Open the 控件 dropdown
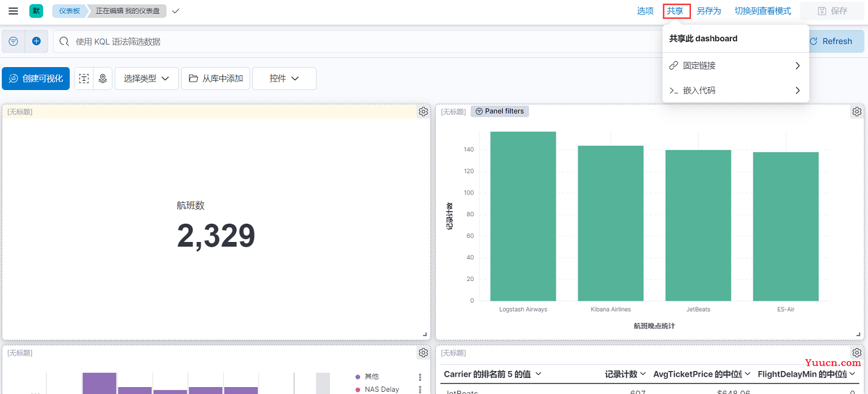Screen dimensions: 868x394 pos(284,79)
